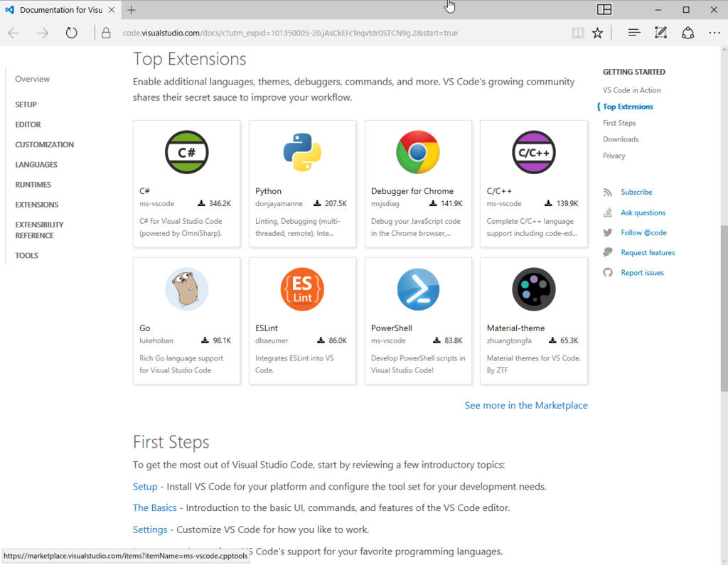Click the Stack Overflow Ask questions icon
The width and height of the screenshot is (728, 565).
coord(608,212)
